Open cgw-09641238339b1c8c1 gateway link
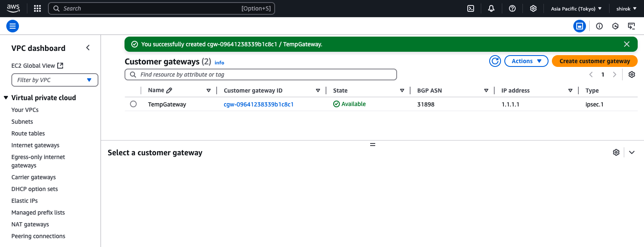Image resolution: width=644 pixels, height=247 pixels. [x=259, y=104]
